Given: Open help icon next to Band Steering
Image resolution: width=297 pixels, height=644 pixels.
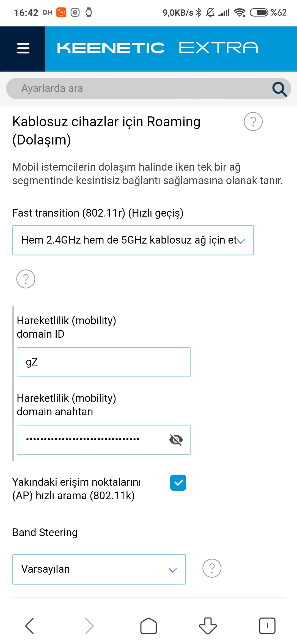Looking at the screenshot, I should click(x=212, y=568).
